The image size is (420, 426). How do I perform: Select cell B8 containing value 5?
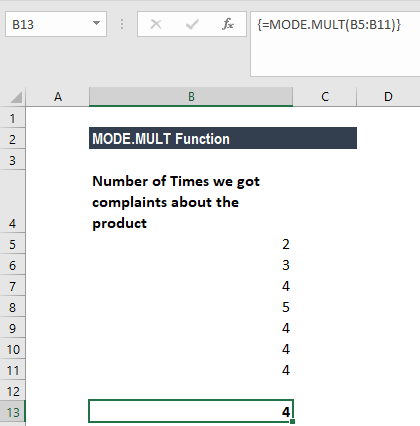tap(191, 307)
